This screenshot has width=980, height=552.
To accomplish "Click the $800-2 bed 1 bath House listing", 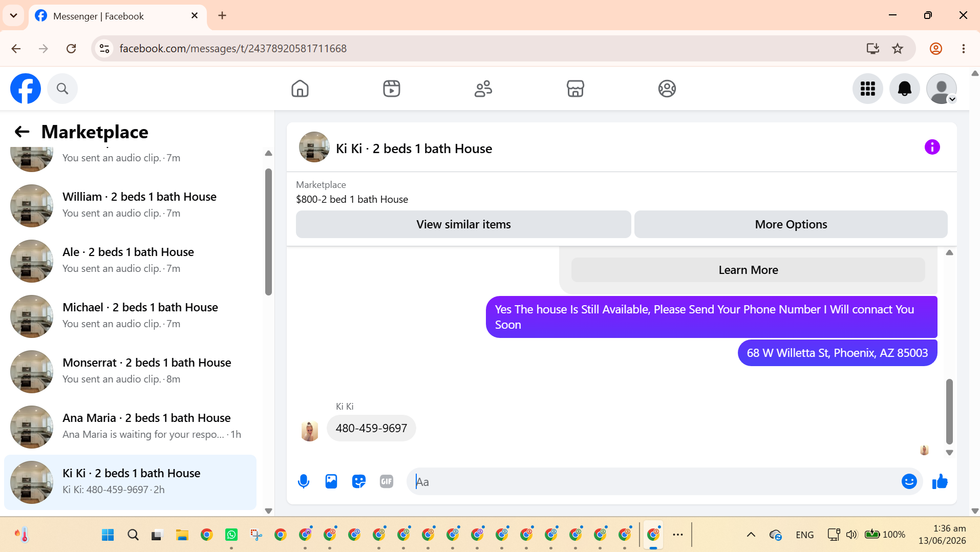I will pyautogui.click(x=352, y=199).
